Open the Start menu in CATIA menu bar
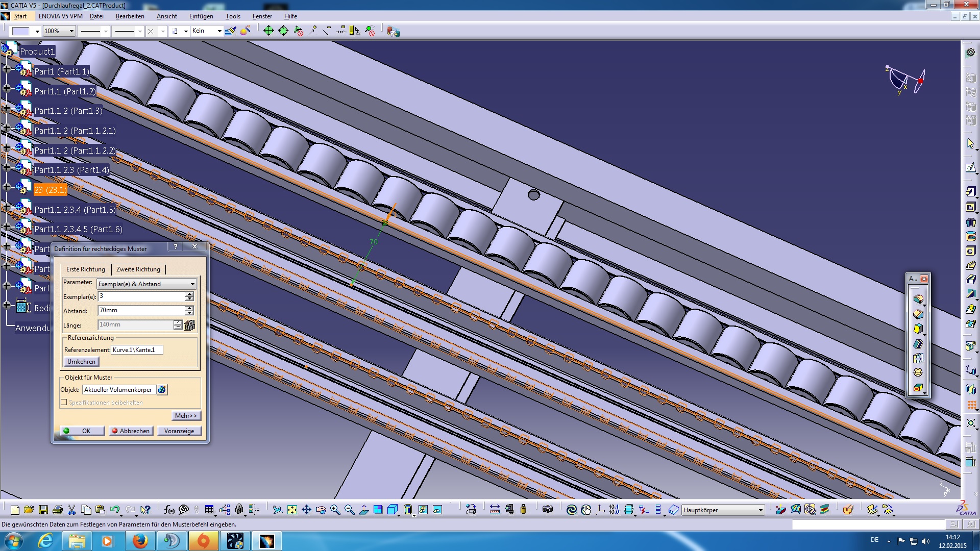Viewport: 980px width, 551px height. point(20,16)
